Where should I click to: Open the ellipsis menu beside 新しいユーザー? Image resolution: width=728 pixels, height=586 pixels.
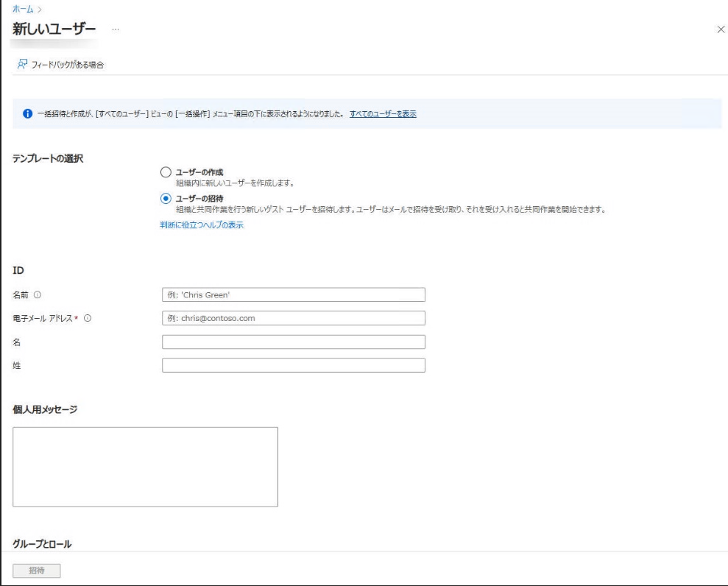116,29
